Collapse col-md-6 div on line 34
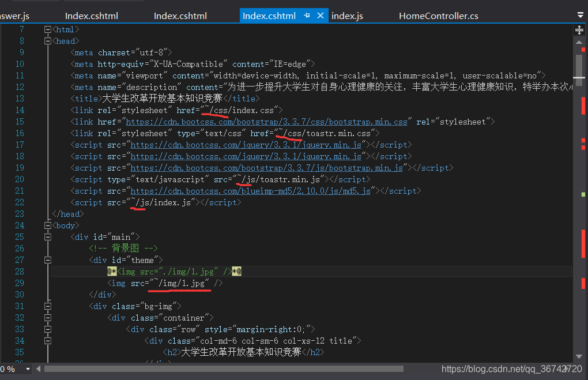Image resolution: width=588 pixels, height=380 pixels. tap(48, 341)
